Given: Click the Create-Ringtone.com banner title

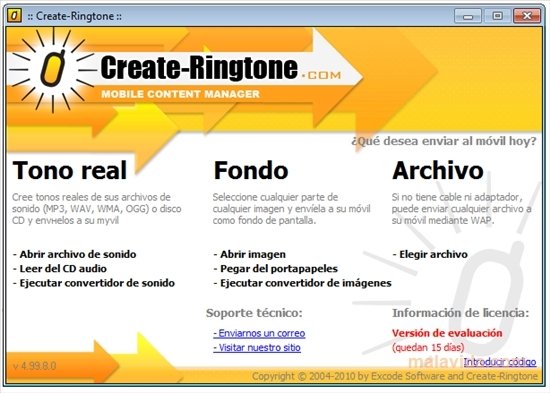Looking at the screenshot, I should pos(220,68).
